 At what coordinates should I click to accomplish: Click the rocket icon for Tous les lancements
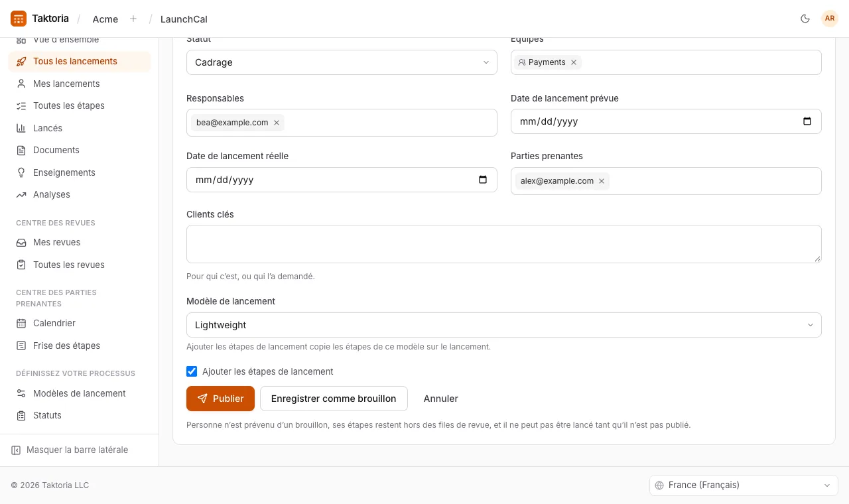(21, 62)
